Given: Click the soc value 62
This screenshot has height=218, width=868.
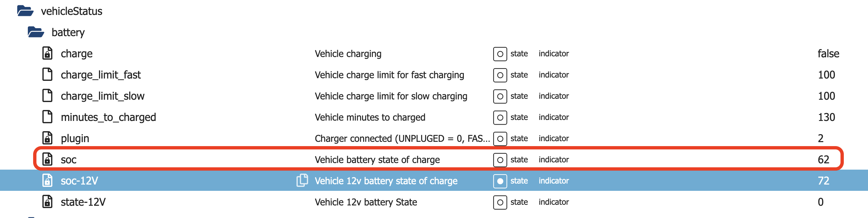Looking at the screenshot, I should point(823,160).
